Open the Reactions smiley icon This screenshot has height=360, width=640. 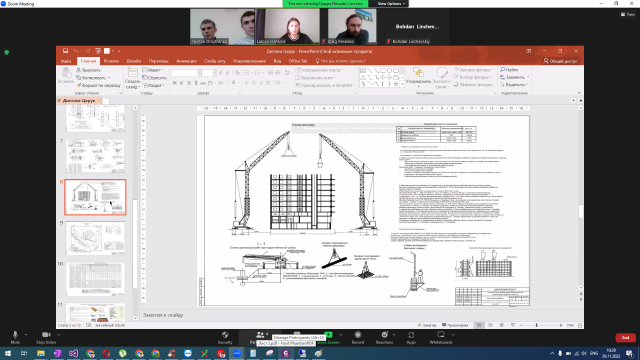point(384,337)
